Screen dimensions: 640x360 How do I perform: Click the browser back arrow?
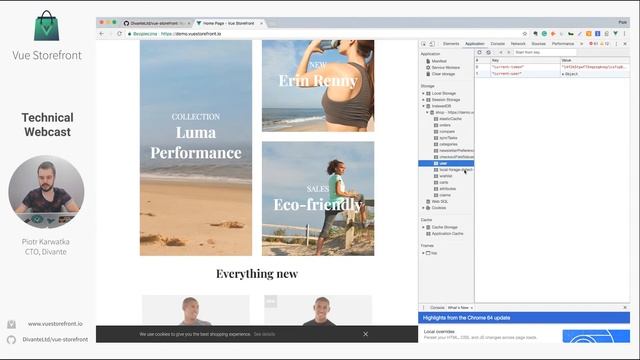point(102,34)
